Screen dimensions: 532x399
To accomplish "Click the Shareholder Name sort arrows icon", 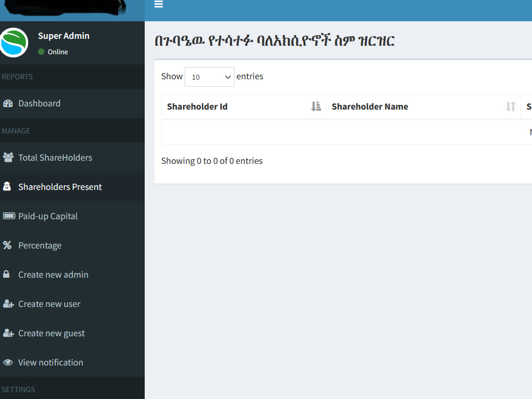I will [511, 106].
